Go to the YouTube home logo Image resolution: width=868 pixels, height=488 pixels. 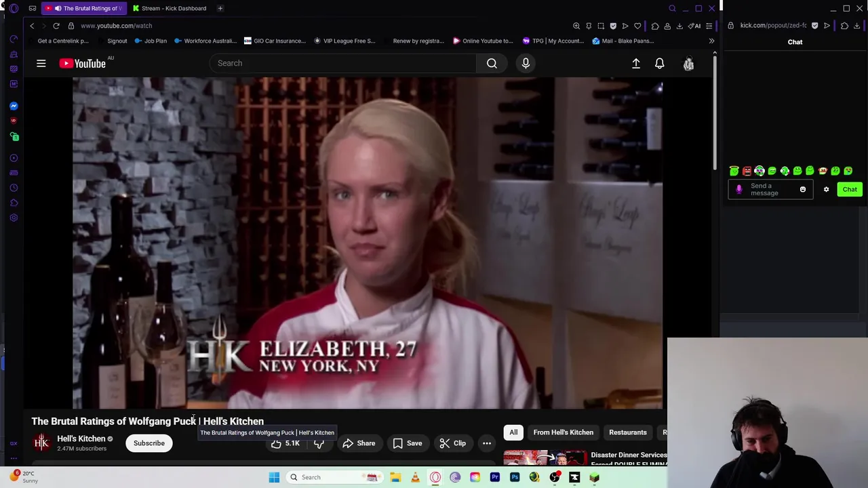(x=82, y=63)
